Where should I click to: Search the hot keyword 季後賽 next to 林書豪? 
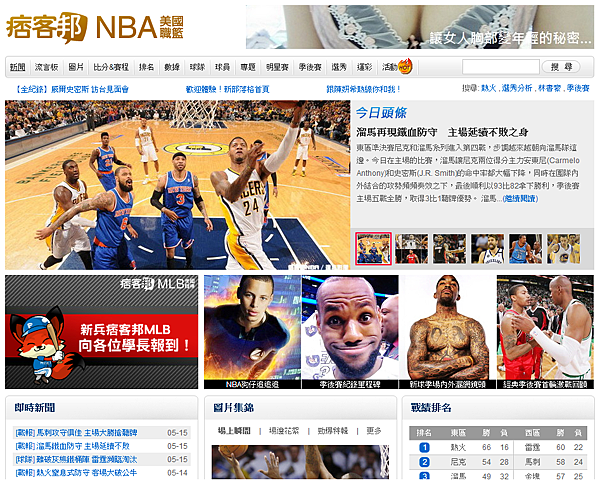(x=578, y=88)
